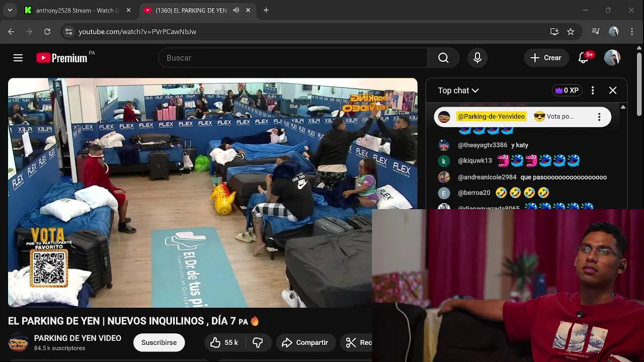Go back with browser back arrow
This screenshot has width=644, height=362.
tap(11, 31)
